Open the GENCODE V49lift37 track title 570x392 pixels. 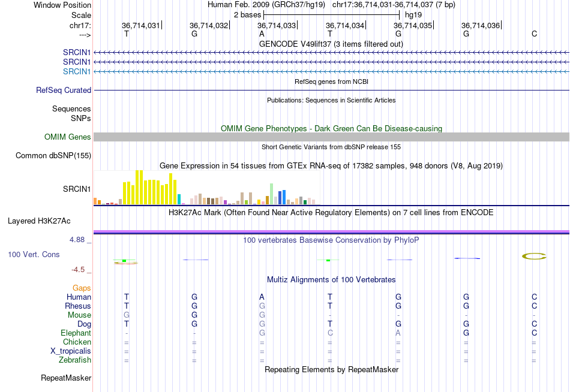(x=331, y=44)
